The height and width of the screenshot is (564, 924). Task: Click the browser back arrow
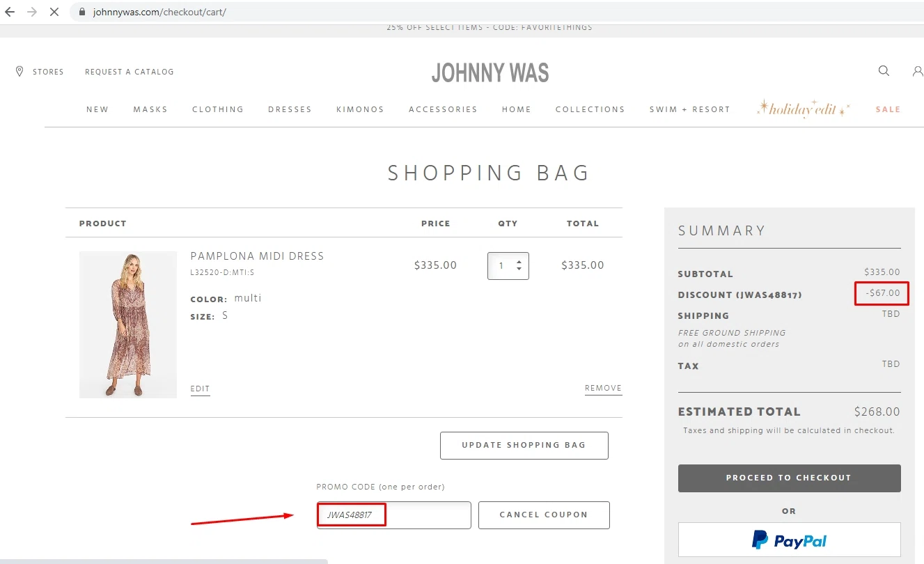point(10,12)
